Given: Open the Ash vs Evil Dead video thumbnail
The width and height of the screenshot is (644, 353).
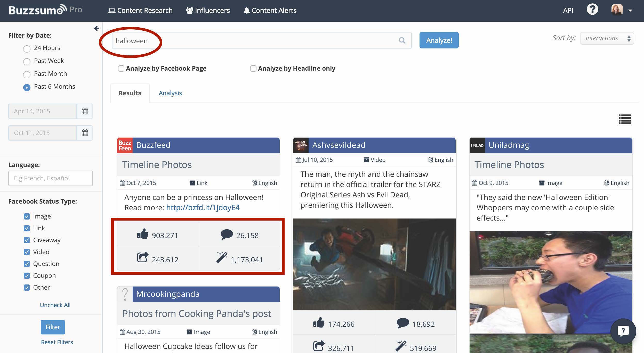Looking at the screenshot, I should (x=374, y=264).
